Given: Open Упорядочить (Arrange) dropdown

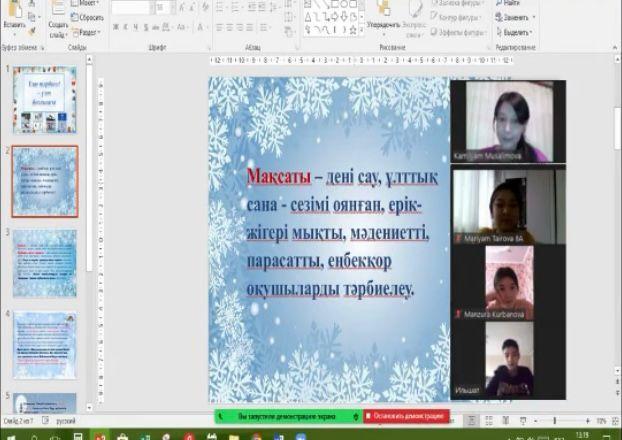Looking at the screenshot, I should coord(384,18).
